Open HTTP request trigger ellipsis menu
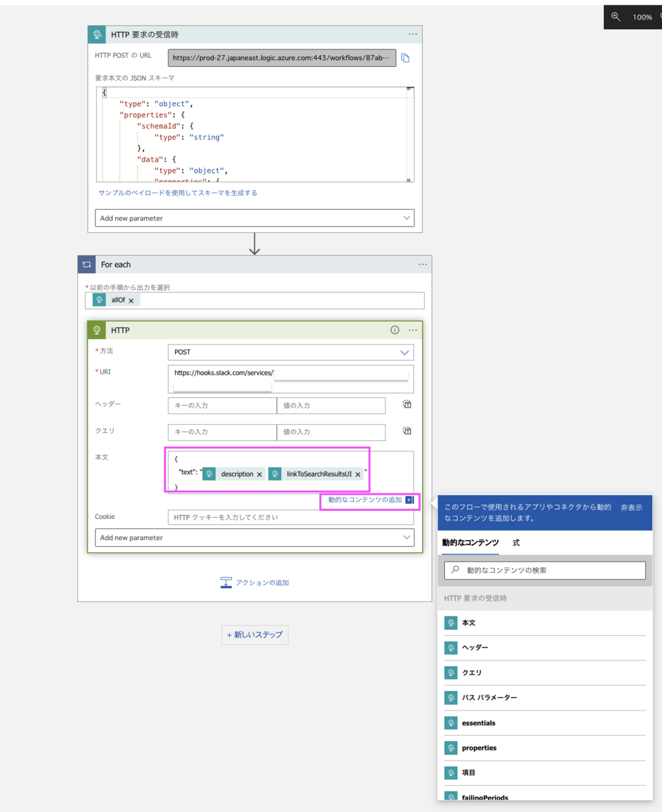Image resolution: width=662 pixels, height=812 pixels. pos(412,34)
